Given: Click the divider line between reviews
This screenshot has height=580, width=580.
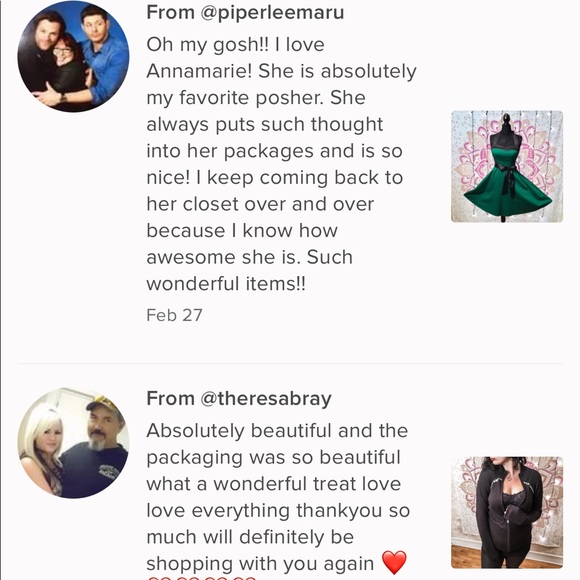Looking at the screenshot, I should pos(290,364).
